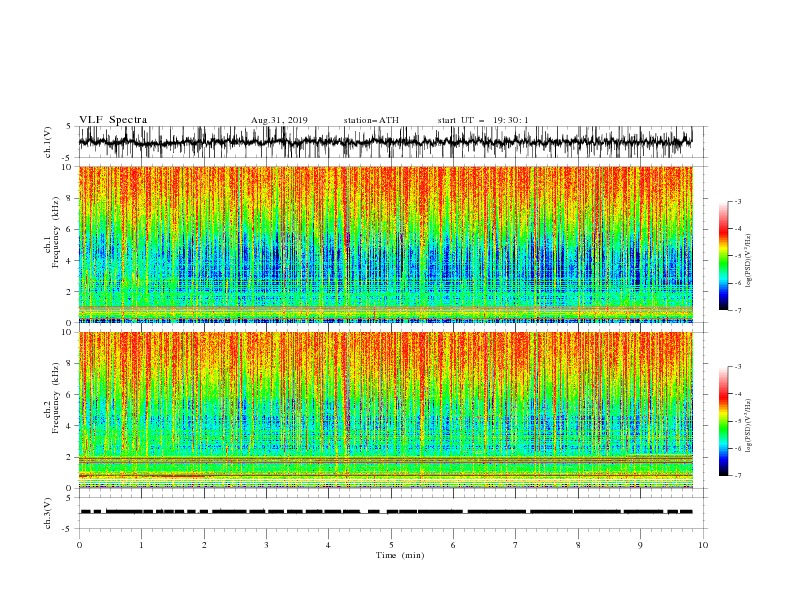Select the date text "Aug.31, 2019"
The image size is (792, 612).
tap(279, 120)
